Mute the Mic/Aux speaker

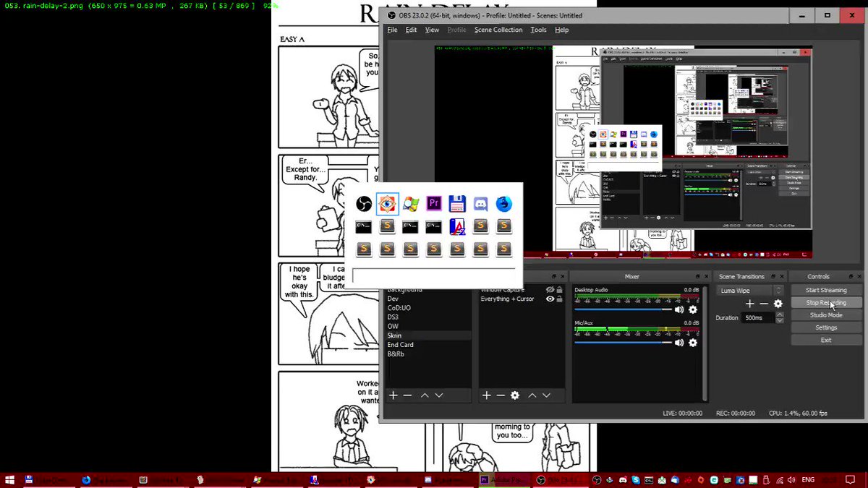(678, 343)
